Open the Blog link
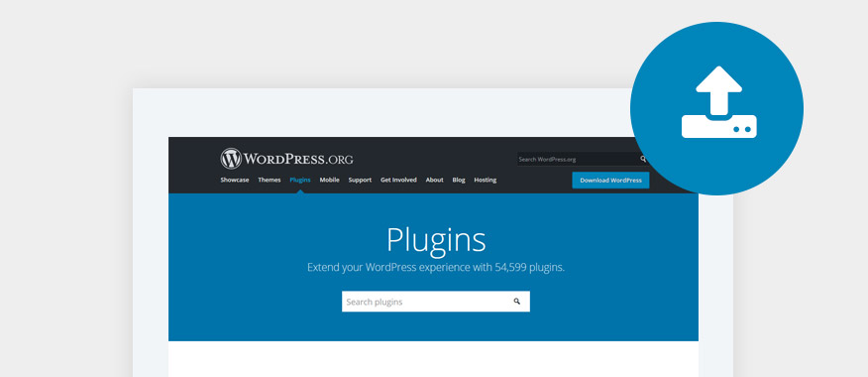The image size is (868, 377). (459, 181)
